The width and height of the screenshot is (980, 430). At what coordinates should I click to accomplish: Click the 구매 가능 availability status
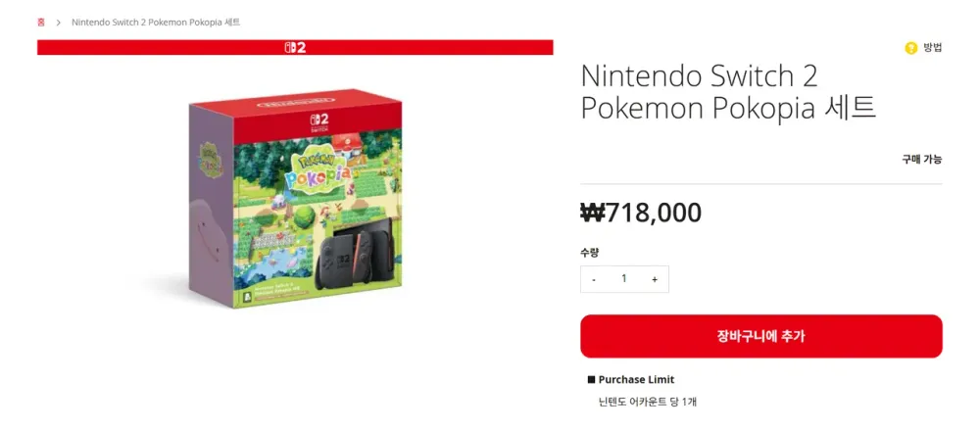921,160
